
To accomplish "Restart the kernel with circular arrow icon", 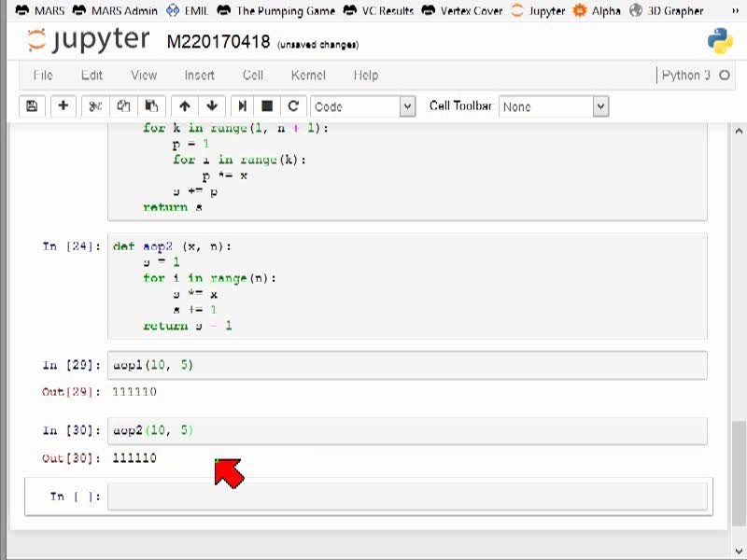I will coord(293,105).
